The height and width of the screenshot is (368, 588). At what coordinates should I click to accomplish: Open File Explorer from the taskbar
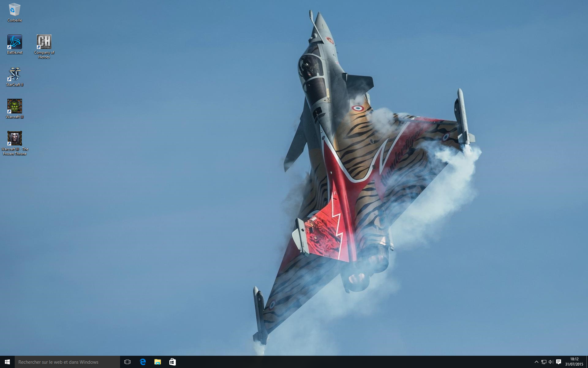click(x=157, y=362)
